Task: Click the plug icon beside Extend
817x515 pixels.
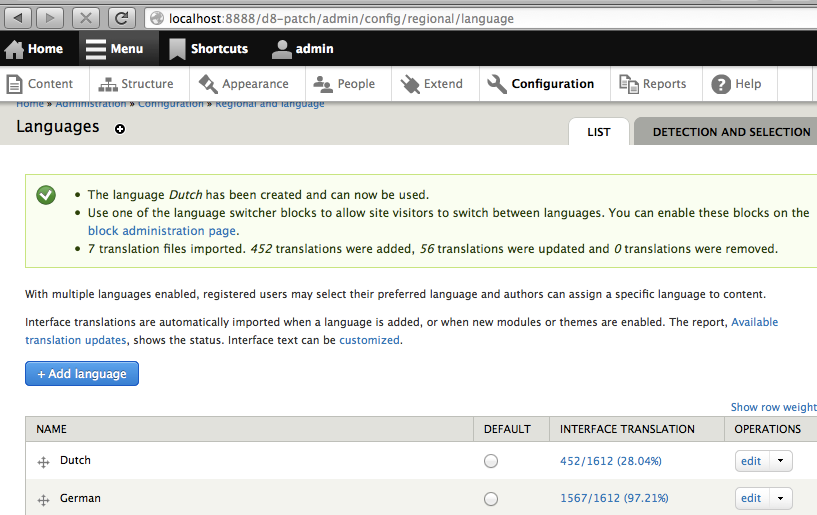Action: 410,84
